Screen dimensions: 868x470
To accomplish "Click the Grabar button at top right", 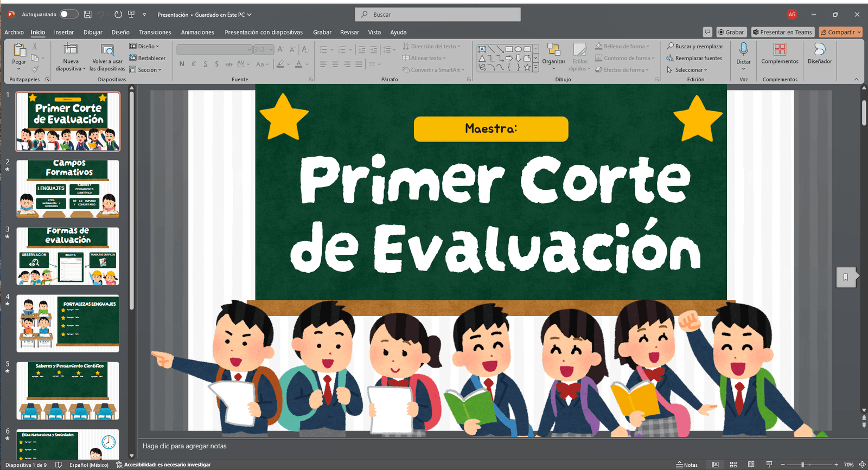I will (x=731, y=32).
